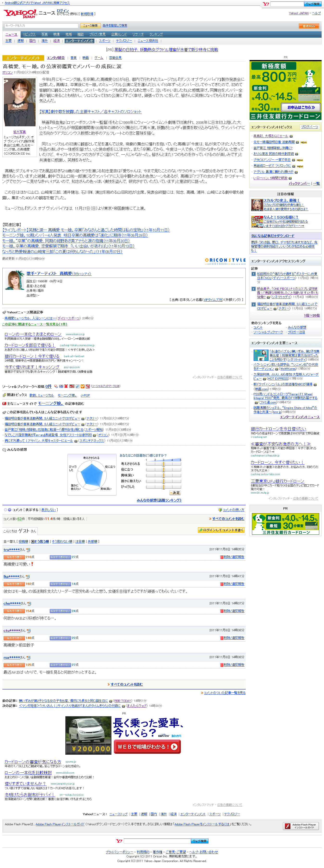This screenshot has width=324, height=868.
Task: Click the camera icon after 高島彩、大塚さんにエール
Action: coord(291,136)
